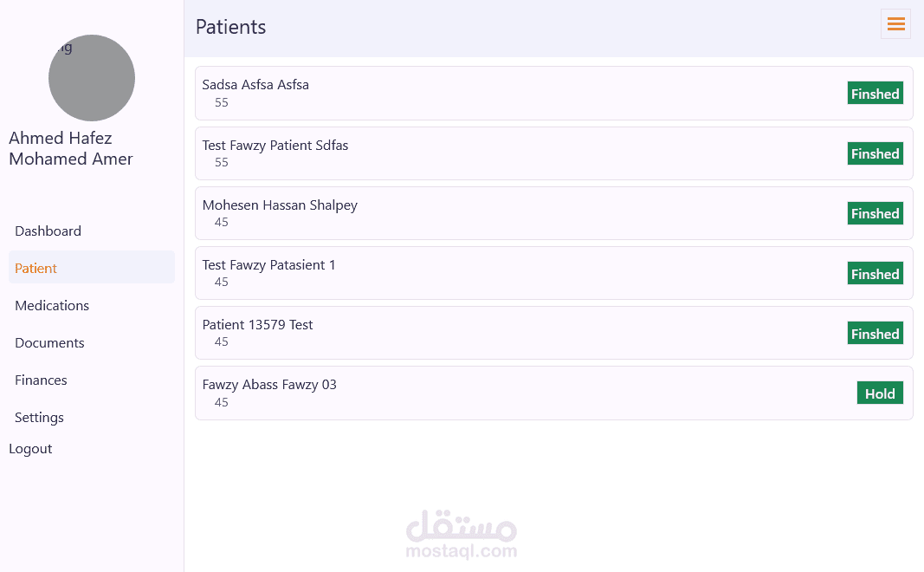Go to Dashboard in sidebar

tap(48, 231)
